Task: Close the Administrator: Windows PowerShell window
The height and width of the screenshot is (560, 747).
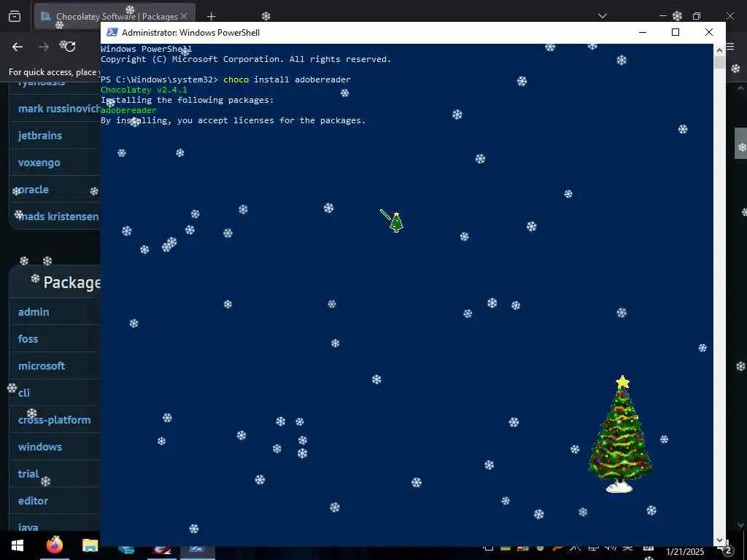Action: click(x=709, y=32)
